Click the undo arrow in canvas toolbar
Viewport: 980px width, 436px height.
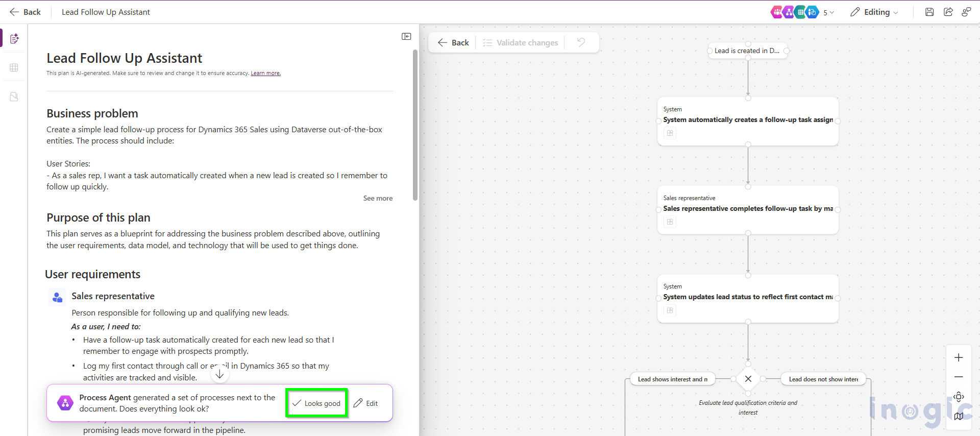tap(581, 42)
